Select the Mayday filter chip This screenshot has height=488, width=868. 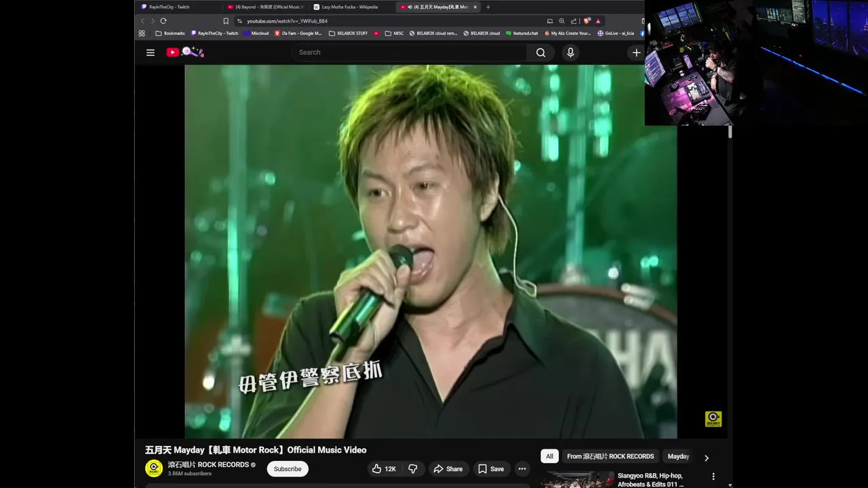tap(678, 456)
